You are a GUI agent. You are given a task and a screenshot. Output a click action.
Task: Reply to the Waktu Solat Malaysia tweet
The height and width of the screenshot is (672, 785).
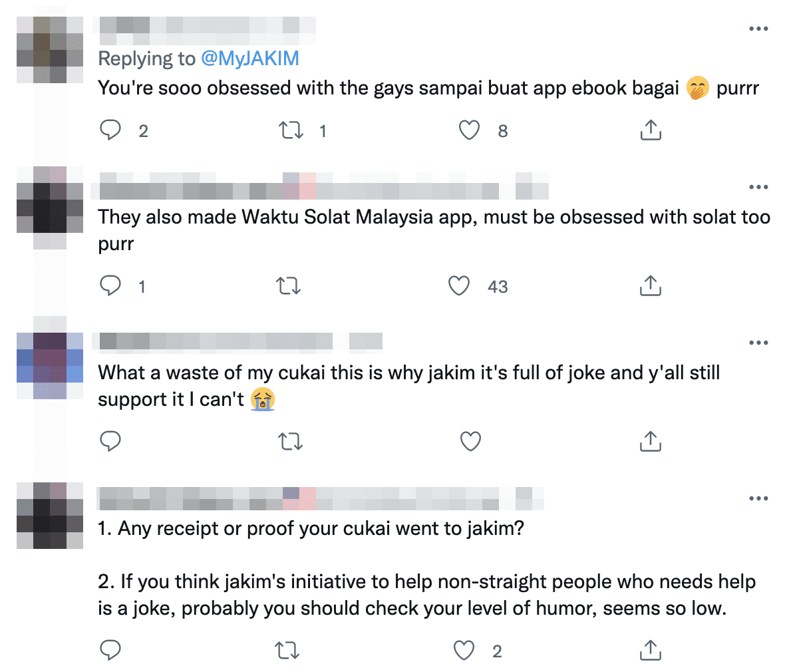pyautogui.click(x=110, y=286)
